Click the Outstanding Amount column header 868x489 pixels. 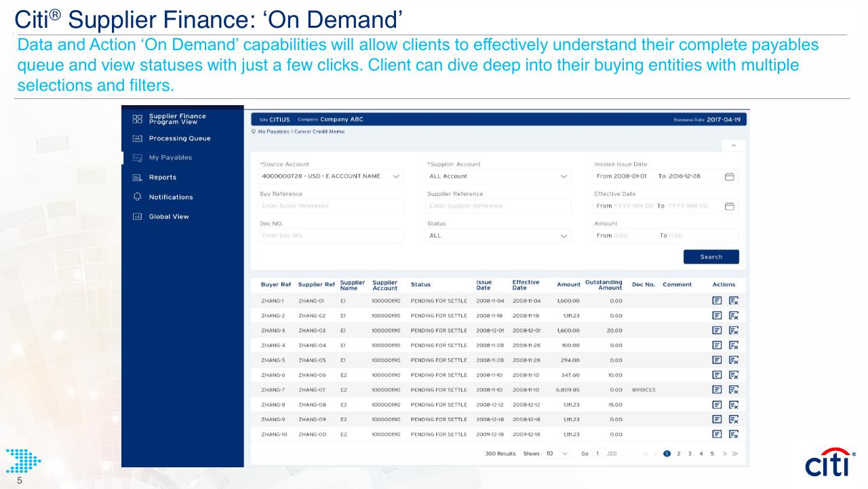point(604,285)
